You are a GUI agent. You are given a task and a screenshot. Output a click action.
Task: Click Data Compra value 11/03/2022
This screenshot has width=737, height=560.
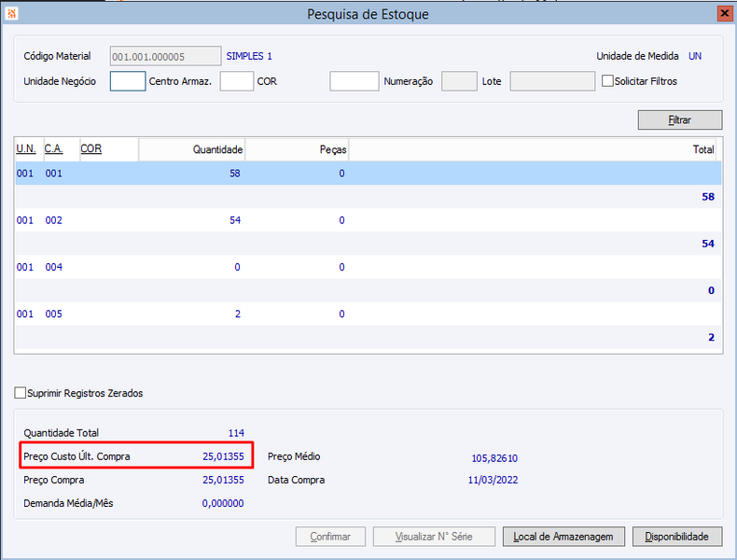[x=493, y=480]
